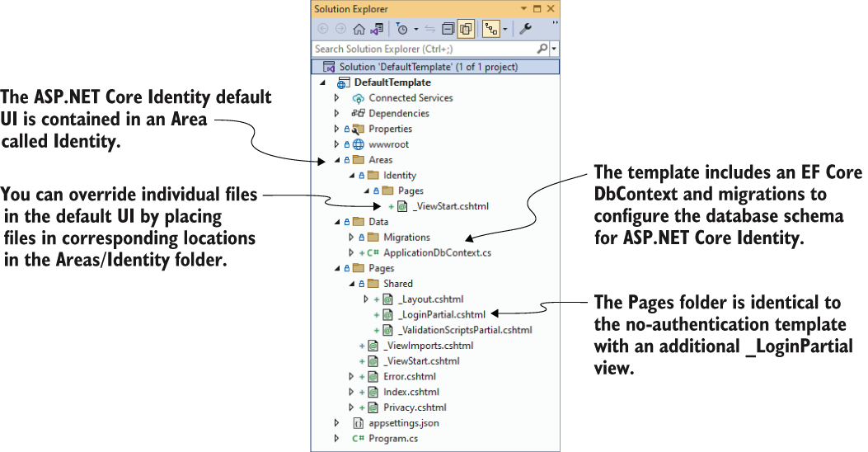Click in the Search Solution Explorer field

[425, 49]
